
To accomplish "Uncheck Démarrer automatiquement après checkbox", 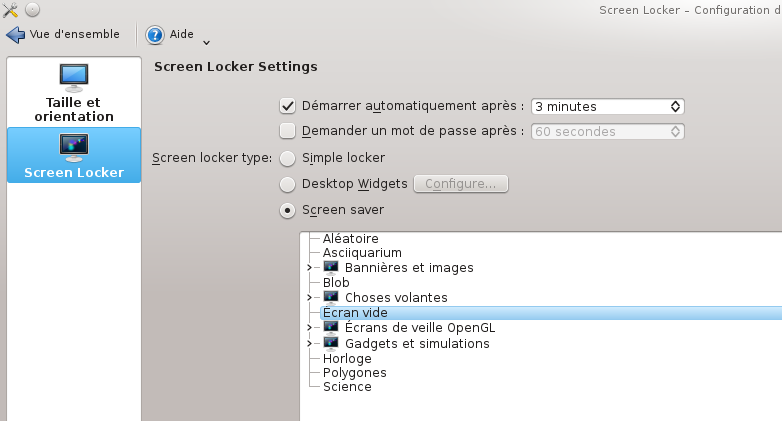I will click(287, 106).
